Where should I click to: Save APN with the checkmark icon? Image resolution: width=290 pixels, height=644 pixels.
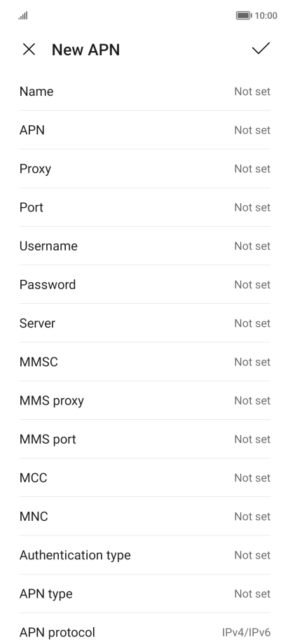261,48
